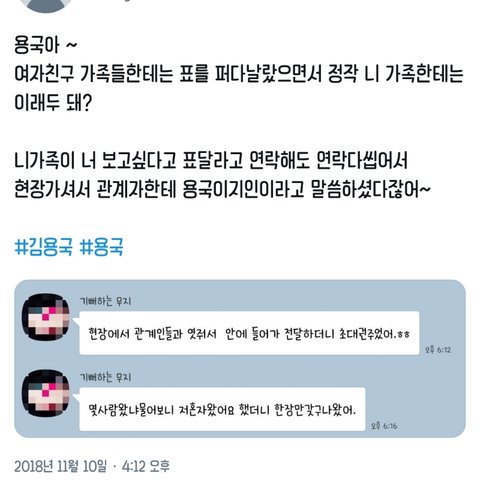Tap the pixelated avatar beside the 6:12 message
480x480 pixels.
[46, 317]
